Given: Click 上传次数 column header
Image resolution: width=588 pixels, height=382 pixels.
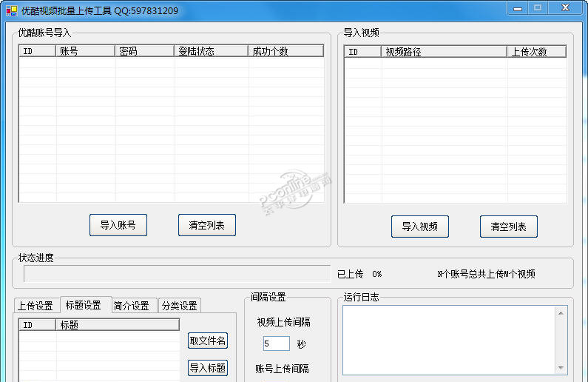Looking at the screenshot, I should [537, 52].
